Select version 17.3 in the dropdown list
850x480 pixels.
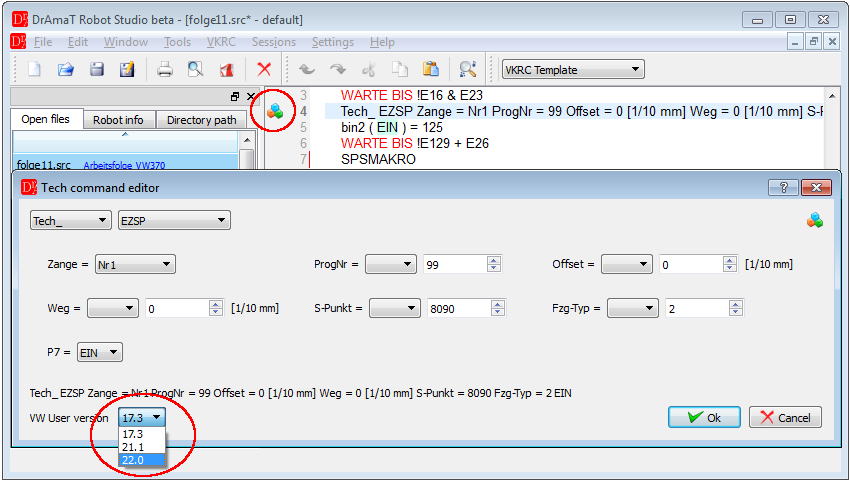(x=142, y=434)
